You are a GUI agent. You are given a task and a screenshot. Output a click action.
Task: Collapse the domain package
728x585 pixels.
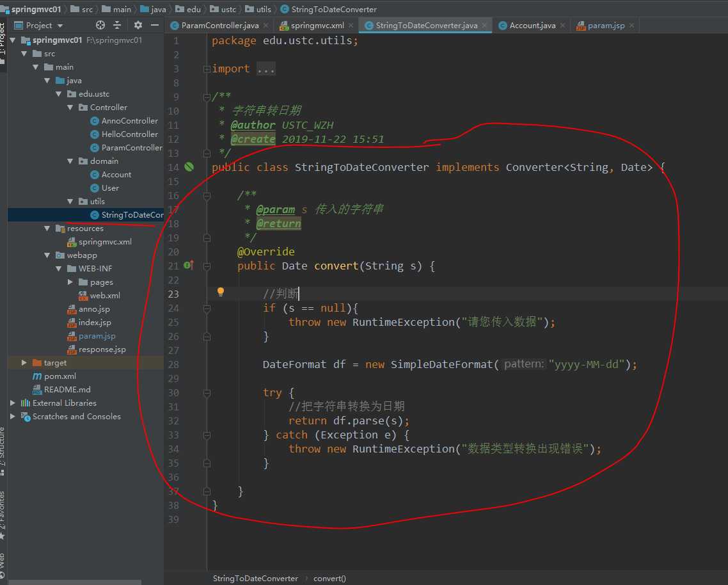pos(70,161)
